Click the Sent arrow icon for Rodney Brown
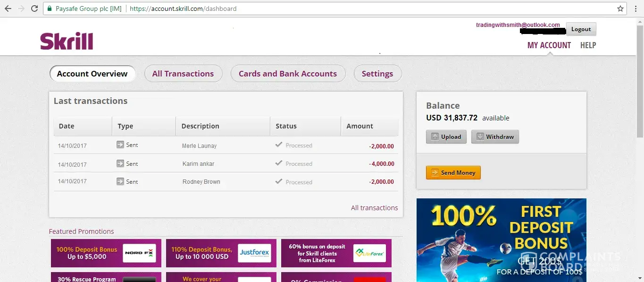 pyautogui.click(x=120, y=181)
